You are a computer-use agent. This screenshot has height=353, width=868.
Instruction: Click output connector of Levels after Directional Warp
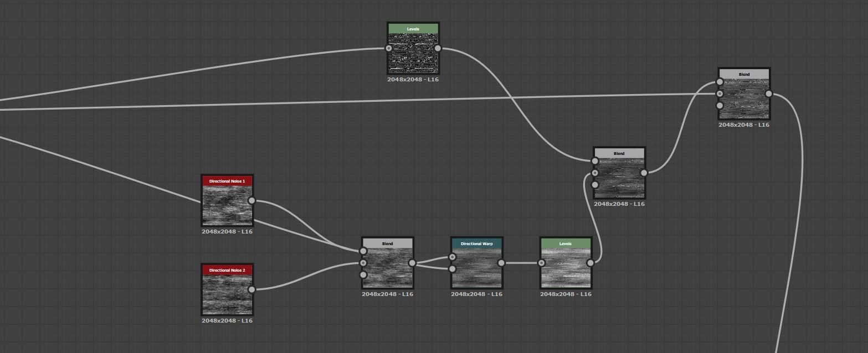[590, 263]
